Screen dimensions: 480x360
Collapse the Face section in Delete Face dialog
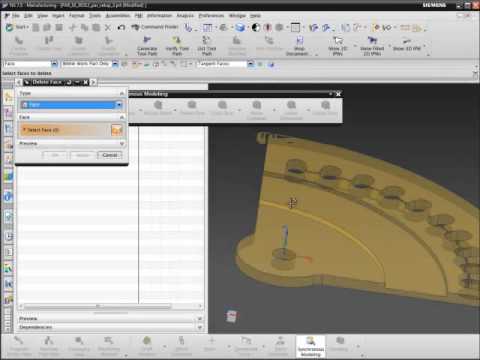click(122, 117)
